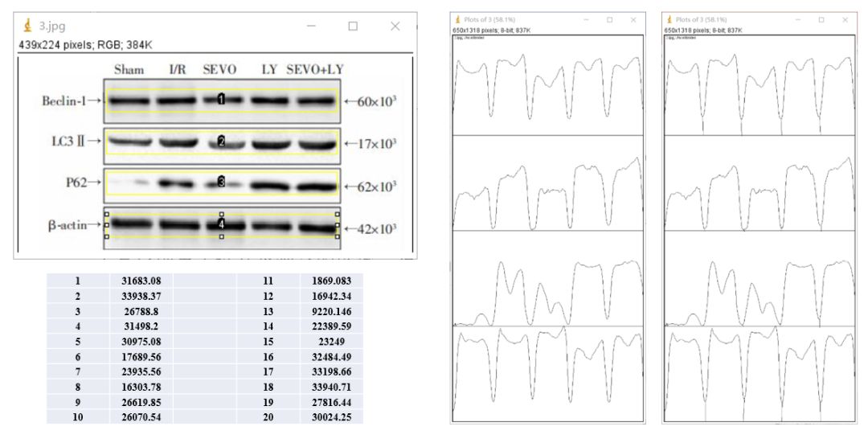Click the 62×10³ molecular weight label

377,186
